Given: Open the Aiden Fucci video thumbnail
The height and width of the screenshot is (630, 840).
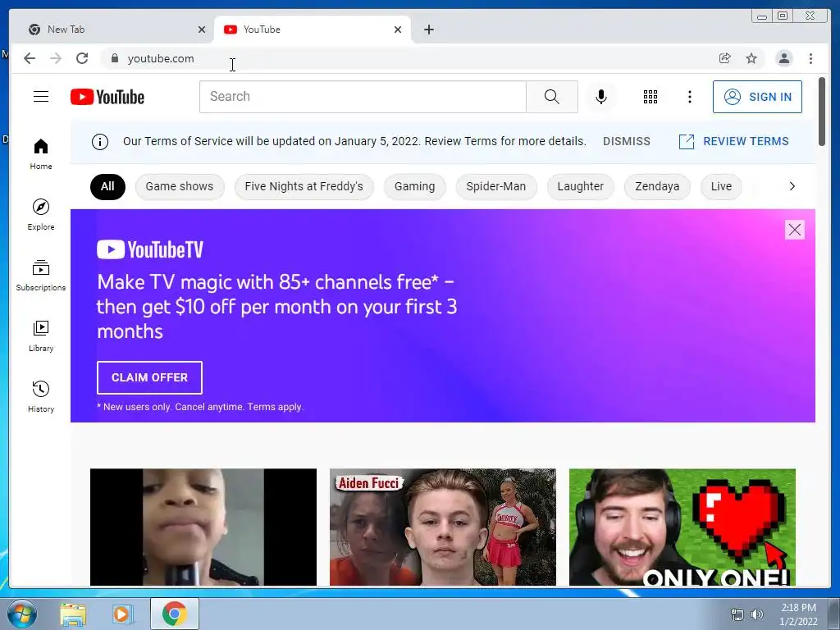Looking at the screenshot, I should tap(442, 527).
